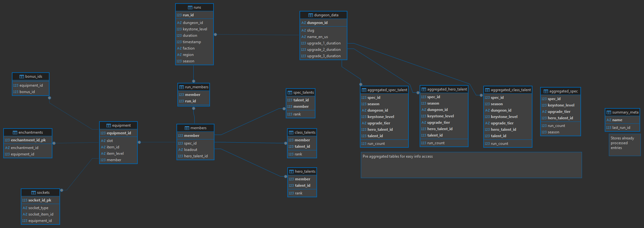
Task: Select keystone_level column in runs table
Action: tap(194, 29)
